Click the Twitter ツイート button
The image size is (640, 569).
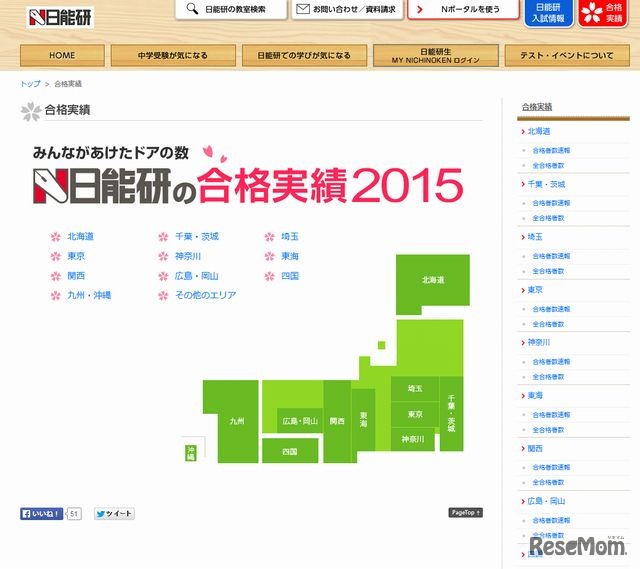pyautogui.click(x=114, y=513)
